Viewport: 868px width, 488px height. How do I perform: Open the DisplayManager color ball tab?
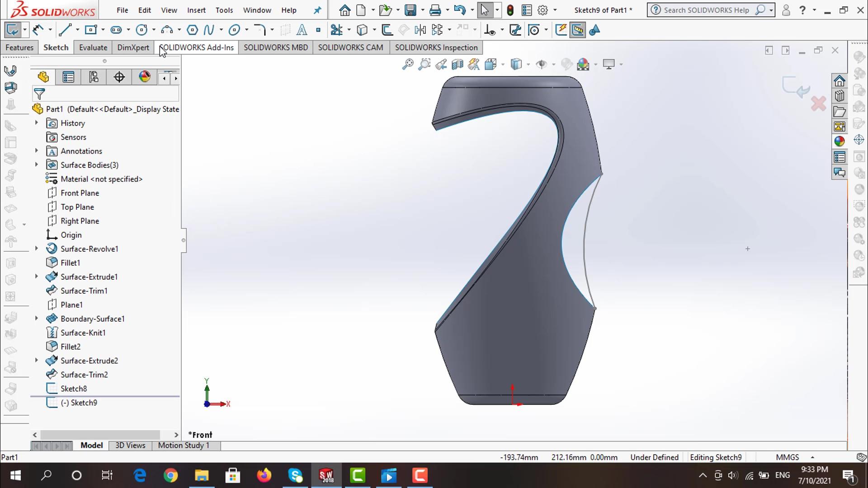(145, 77)
